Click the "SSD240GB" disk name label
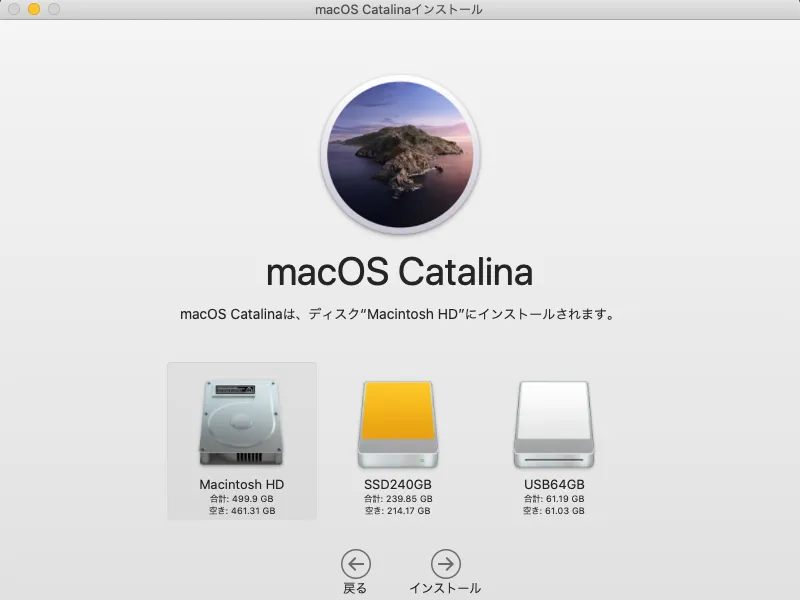 [x=397, y=485]
